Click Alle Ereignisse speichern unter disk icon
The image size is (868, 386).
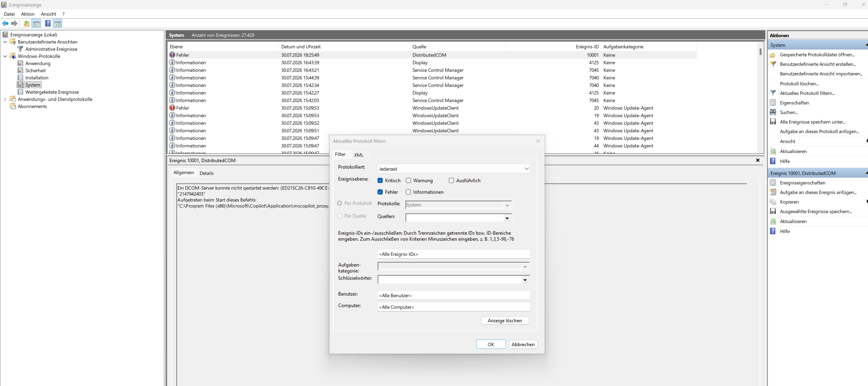click(773, 122)
